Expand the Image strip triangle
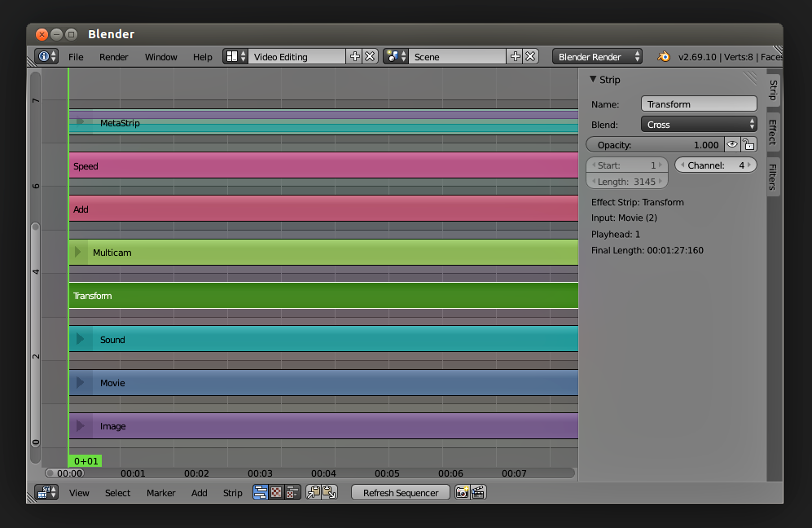Image resolution: width=812 pixels, height=528 pixels. [81, 426]
